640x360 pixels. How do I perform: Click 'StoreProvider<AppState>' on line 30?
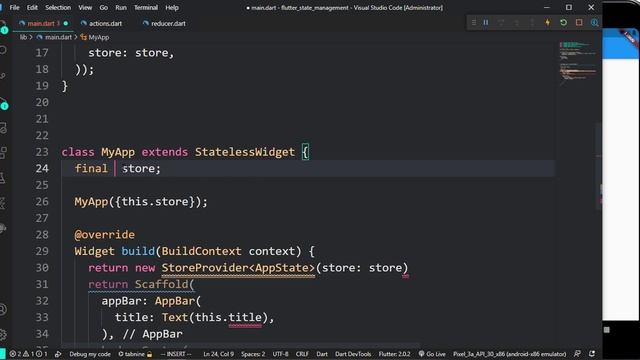click(238, 268)
